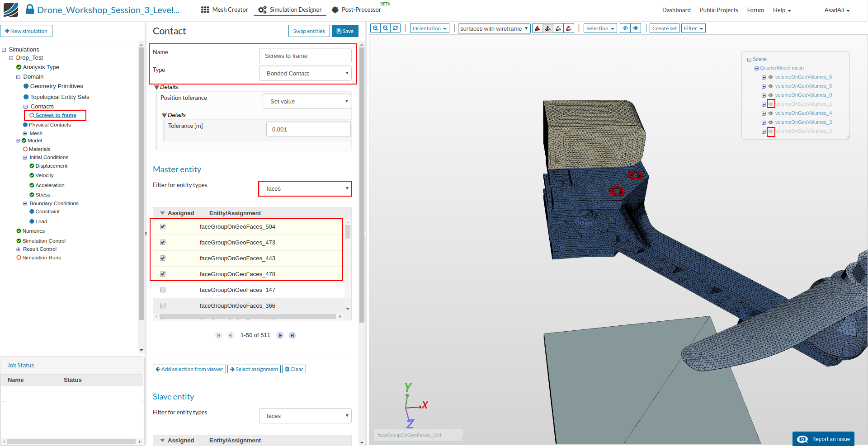Activate node selection mode icon (red dot pyramid)
This screenshot has height=446, width=868.
pyautogui.click(x=569, y=28)
